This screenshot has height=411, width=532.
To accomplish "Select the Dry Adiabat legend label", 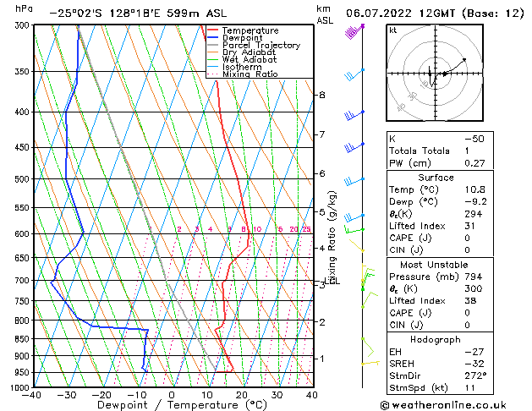I will click(x=249, y=52).
